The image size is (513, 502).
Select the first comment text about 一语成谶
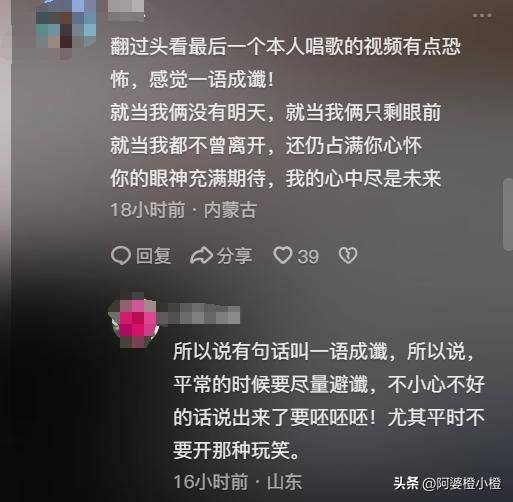[285, 63]
